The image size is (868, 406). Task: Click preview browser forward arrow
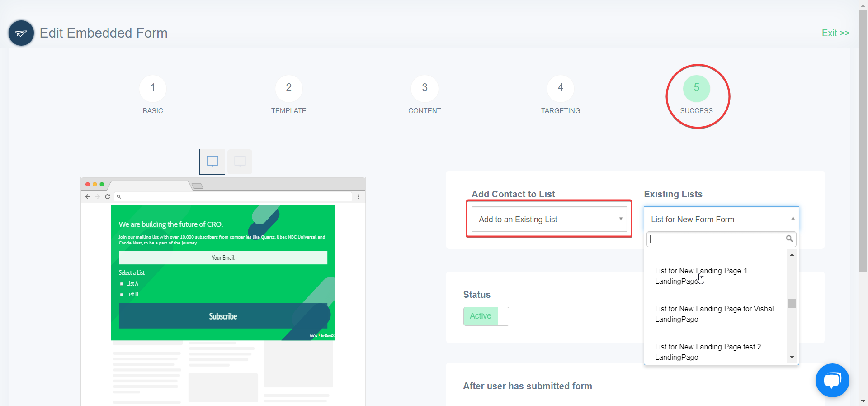coord(98,196)
